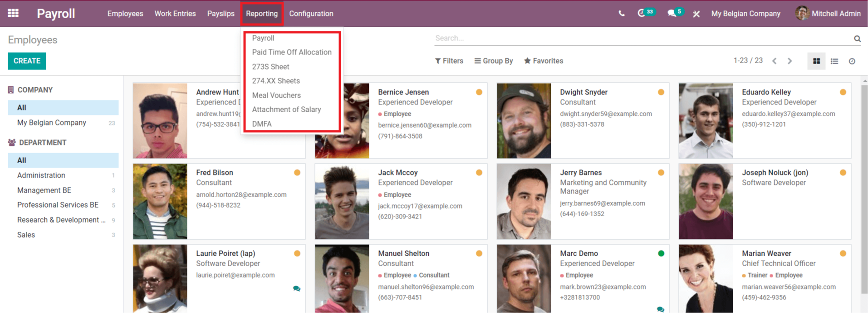This screenshot has width=868, height=313.
Task: Open the Group By dropdown
Action: [494, 61]
